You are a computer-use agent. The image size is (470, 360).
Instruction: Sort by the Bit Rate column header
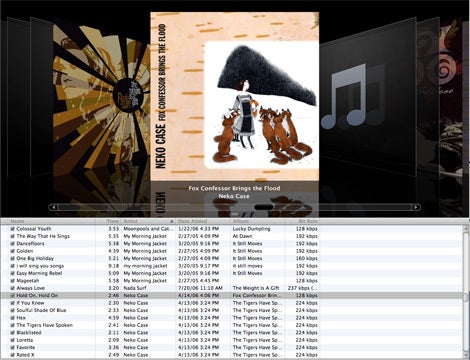tap(303, 221)
